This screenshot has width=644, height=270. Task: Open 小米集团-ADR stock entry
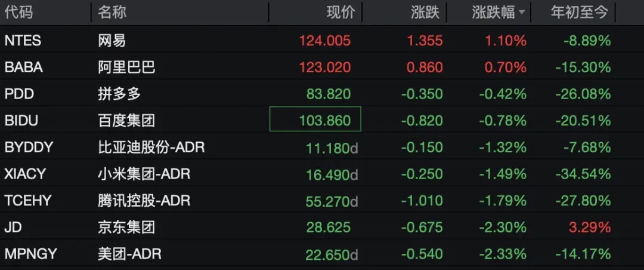144,174
